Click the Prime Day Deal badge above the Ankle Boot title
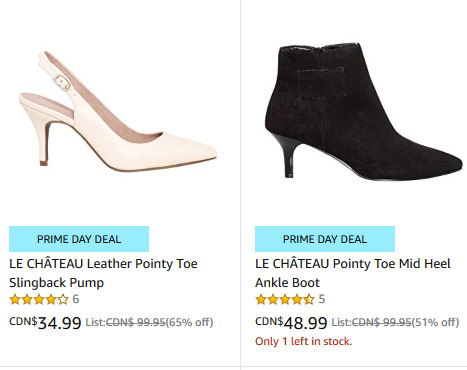This screenshot has width=467, height=370. point(325,239)
